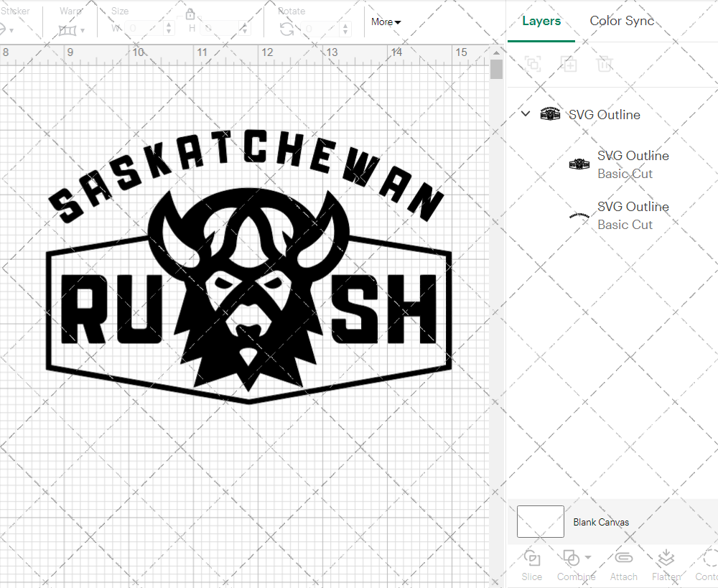Click the Sticker option toggle
The height and width of the screenshot is (588, 718).
[6, 30]
